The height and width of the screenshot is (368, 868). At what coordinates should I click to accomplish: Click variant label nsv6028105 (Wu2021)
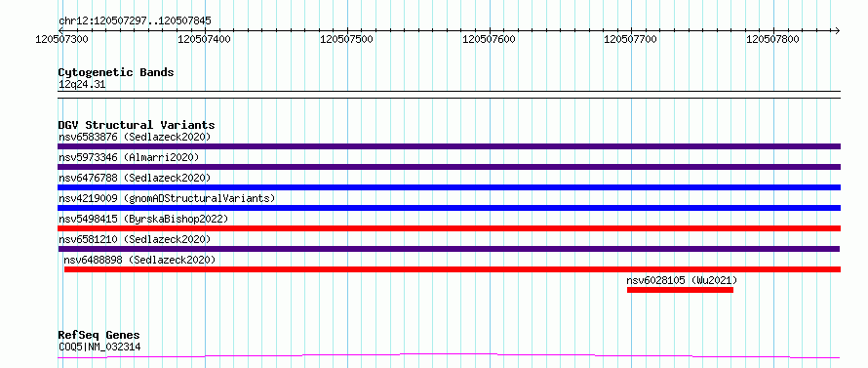click(682, 280)
